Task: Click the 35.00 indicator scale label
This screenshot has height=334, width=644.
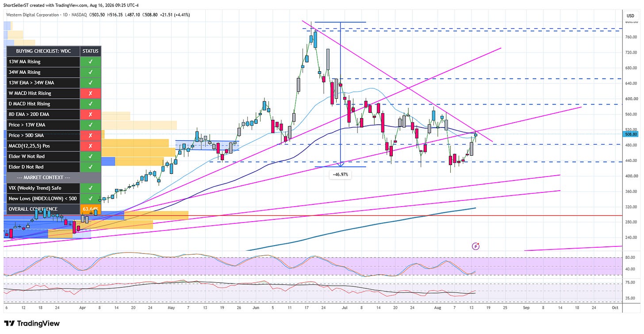Action: pos(630,298)
